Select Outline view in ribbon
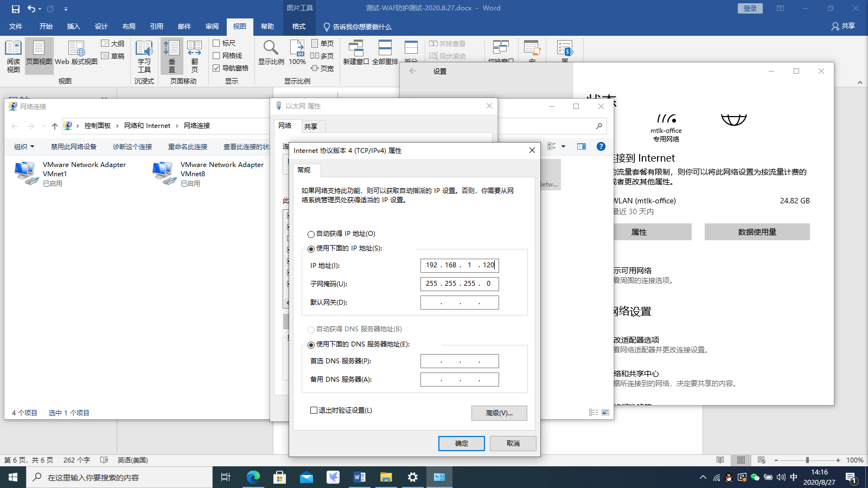Viewport: 868px width, 488px height. (x=113, y=43)
